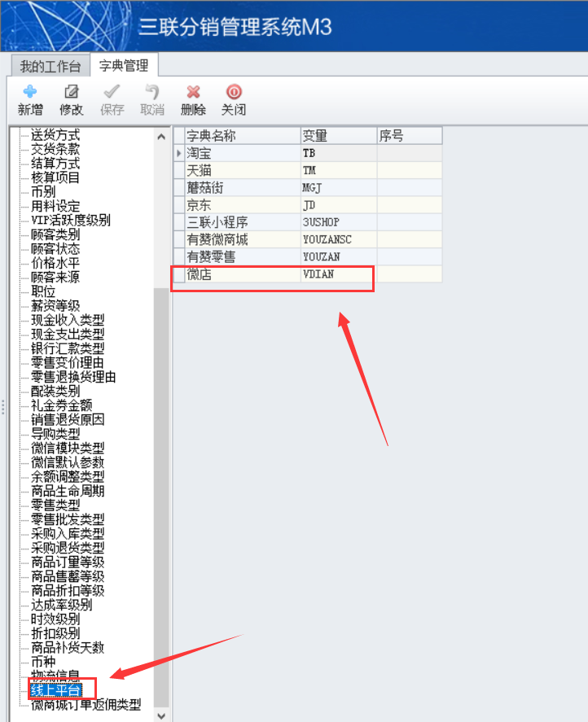Click the 删除 (delete) red X icon
This screenshot has height=722, width=588.
point(193,92)
